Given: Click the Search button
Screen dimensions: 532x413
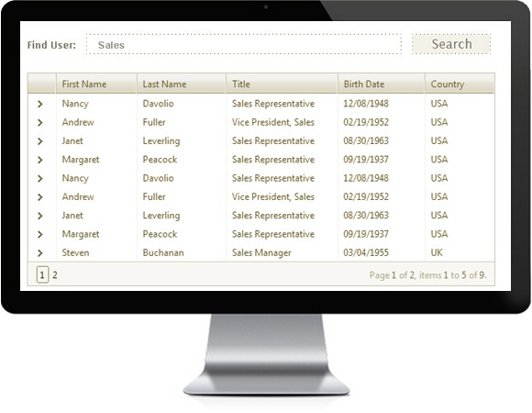Looking at the screenshot, I should (x=451, y=44).
